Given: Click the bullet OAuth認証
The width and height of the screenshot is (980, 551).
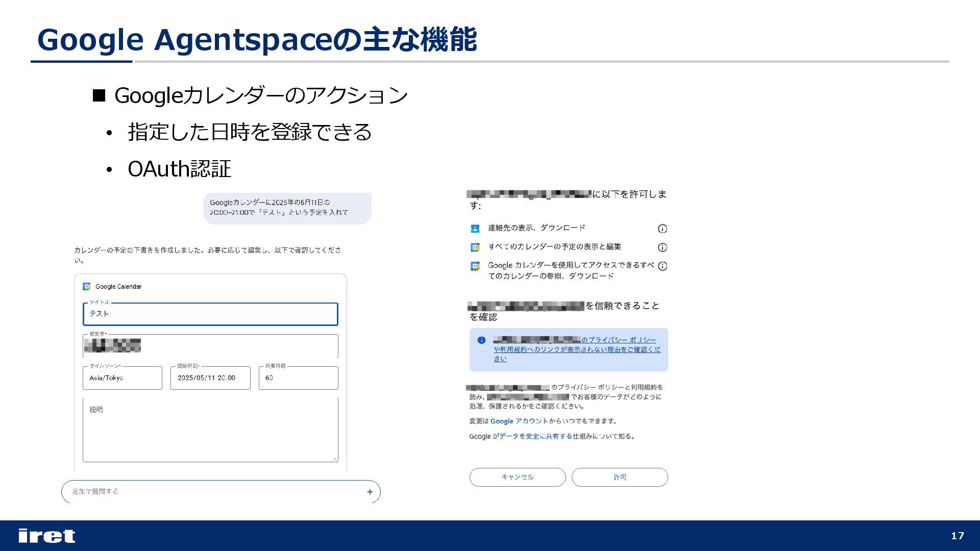Looking at the screenshot, I should 179,169.
